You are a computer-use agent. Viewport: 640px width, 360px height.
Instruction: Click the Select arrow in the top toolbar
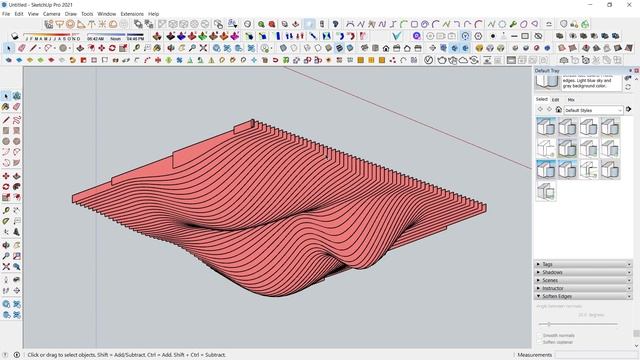(9, 48)
